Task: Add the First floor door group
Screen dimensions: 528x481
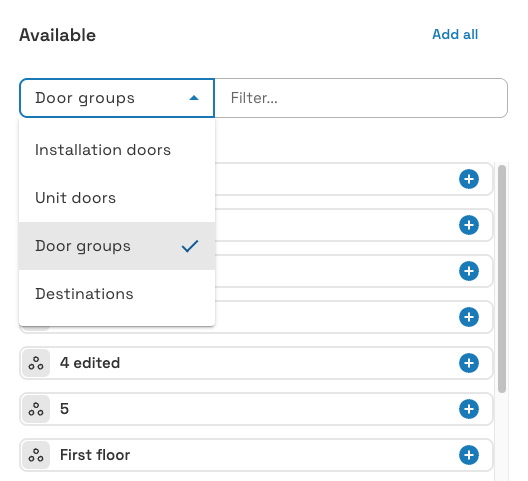Action: coord(469,455)
